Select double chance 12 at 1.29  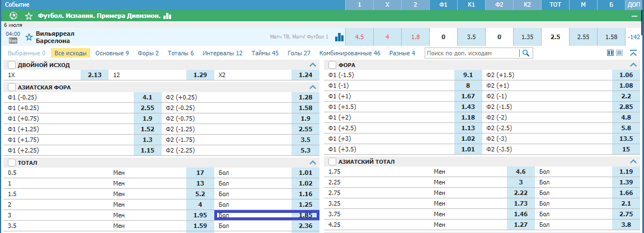(x=200, y=75)
